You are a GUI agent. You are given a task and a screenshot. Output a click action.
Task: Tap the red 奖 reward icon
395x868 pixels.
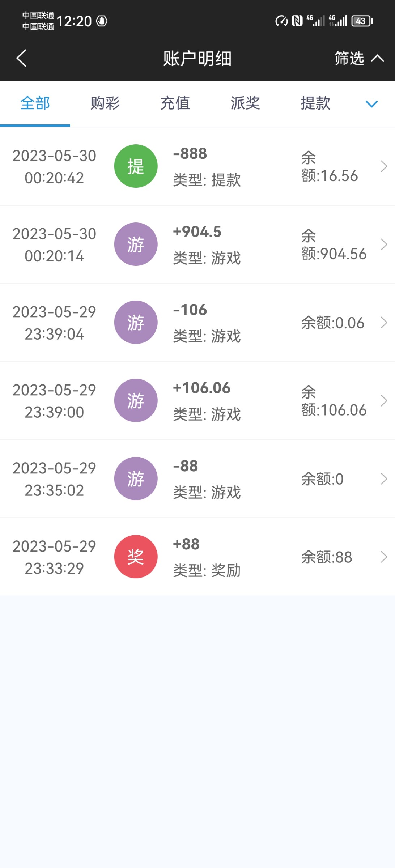[136, 557]
